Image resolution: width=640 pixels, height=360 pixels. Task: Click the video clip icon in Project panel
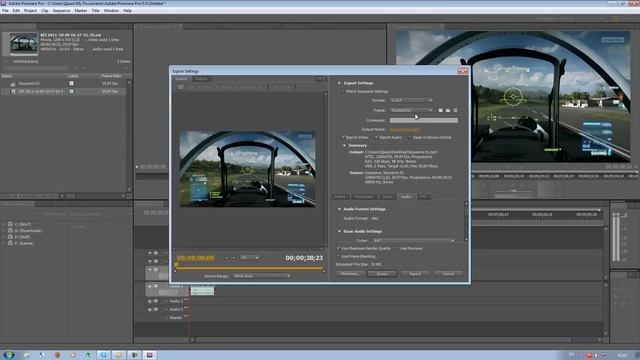pyautogui.click(x=13, y=92)
